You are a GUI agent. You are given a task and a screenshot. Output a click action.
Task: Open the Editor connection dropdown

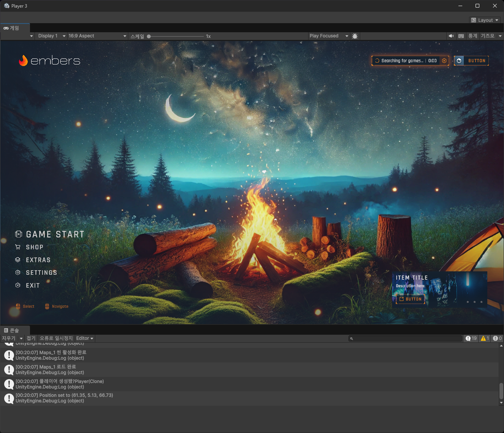[x=85, y=339]
